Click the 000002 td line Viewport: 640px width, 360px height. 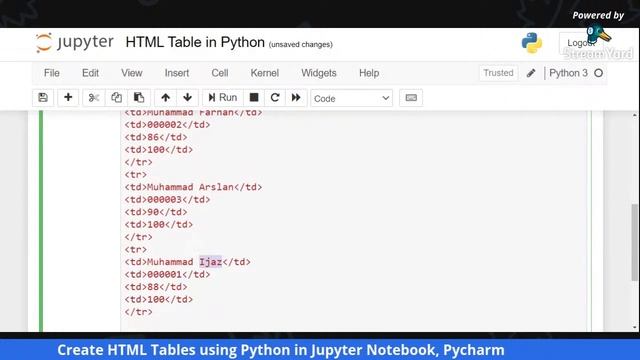click(167, 125)
